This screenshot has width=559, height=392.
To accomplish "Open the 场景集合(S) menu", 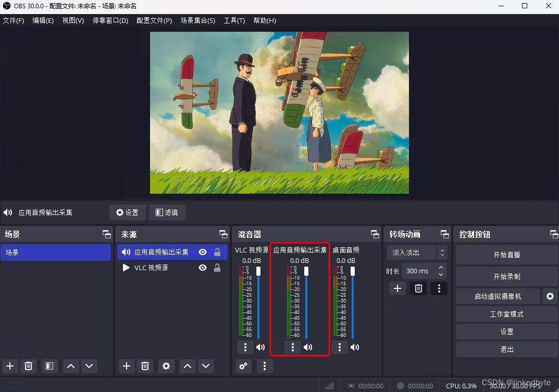I will [198, 21].
